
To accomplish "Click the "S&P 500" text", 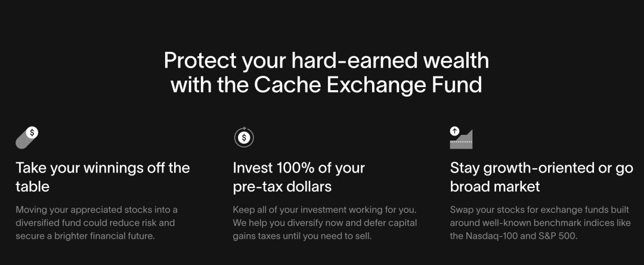I will pos(559,236).
